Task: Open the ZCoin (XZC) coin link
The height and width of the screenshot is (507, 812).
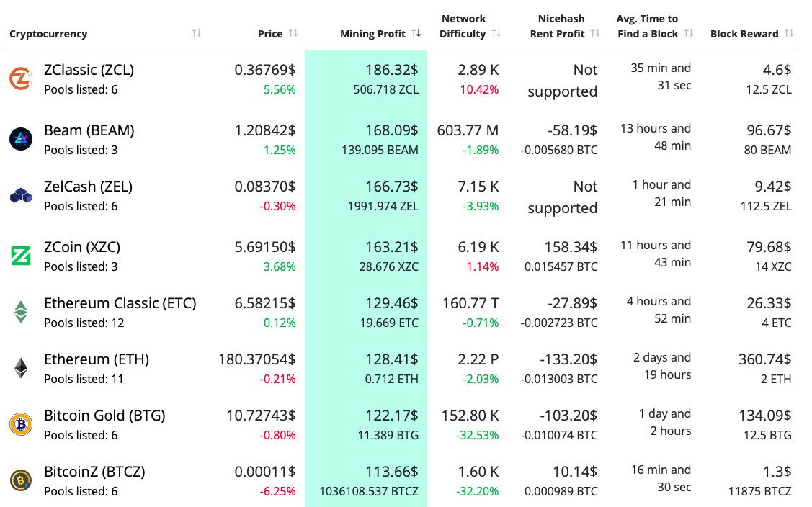Action: [x=82, y=247]
